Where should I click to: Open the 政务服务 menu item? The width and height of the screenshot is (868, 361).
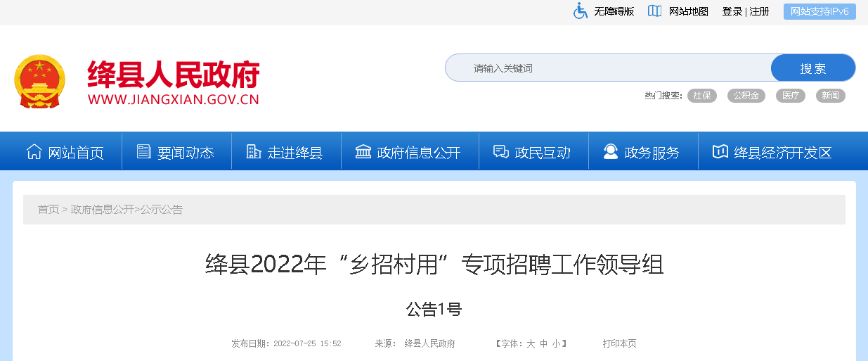(x=652, y=153)
